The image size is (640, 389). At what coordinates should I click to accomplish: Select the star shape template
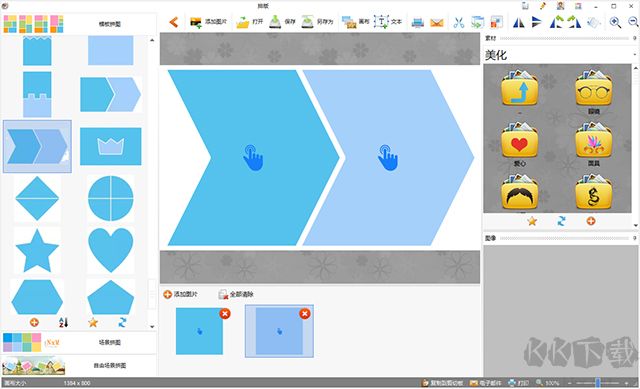point(37,250)
